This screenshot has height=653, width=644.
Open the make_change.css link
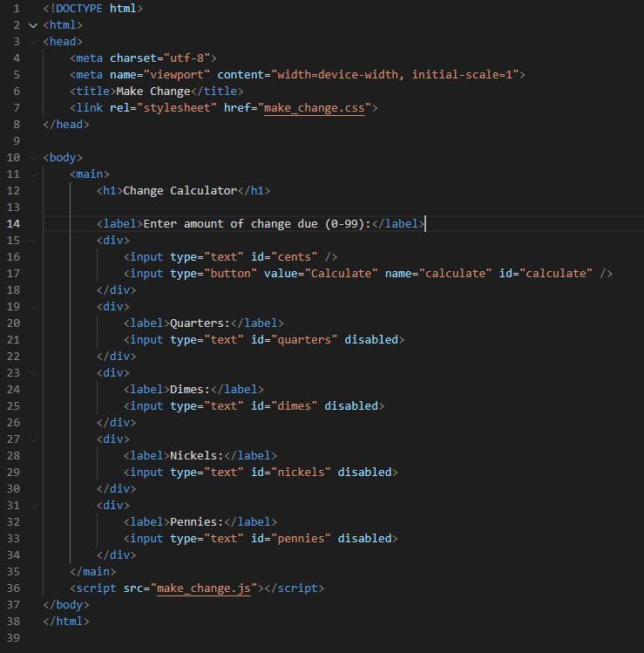(315, 108)
